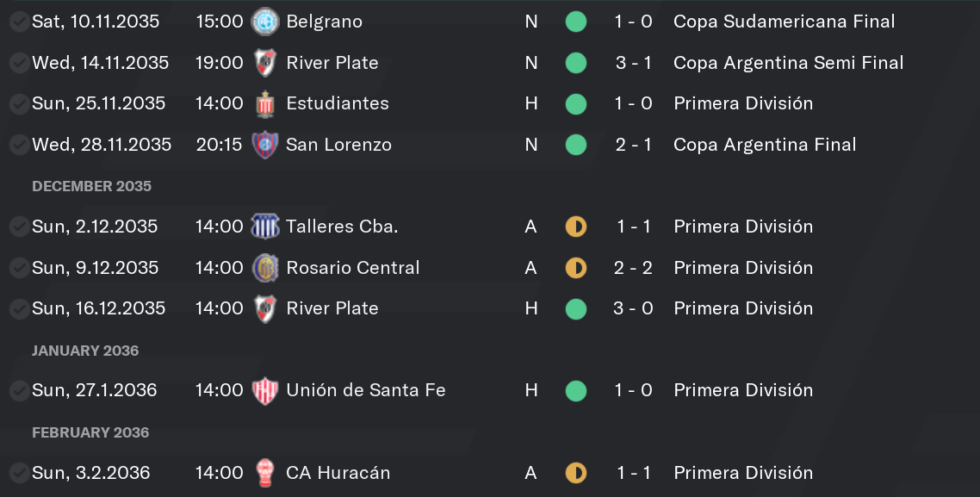Click the Rosario Central club badge
980x497 pixels.
tap(265, 268)
